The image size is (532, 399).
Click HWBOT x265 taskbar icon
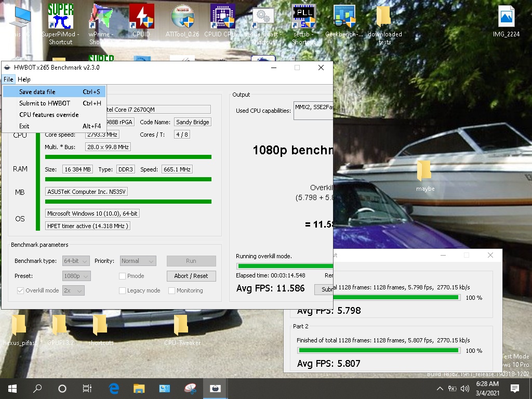pyautogui.click(x=215, y=389)
